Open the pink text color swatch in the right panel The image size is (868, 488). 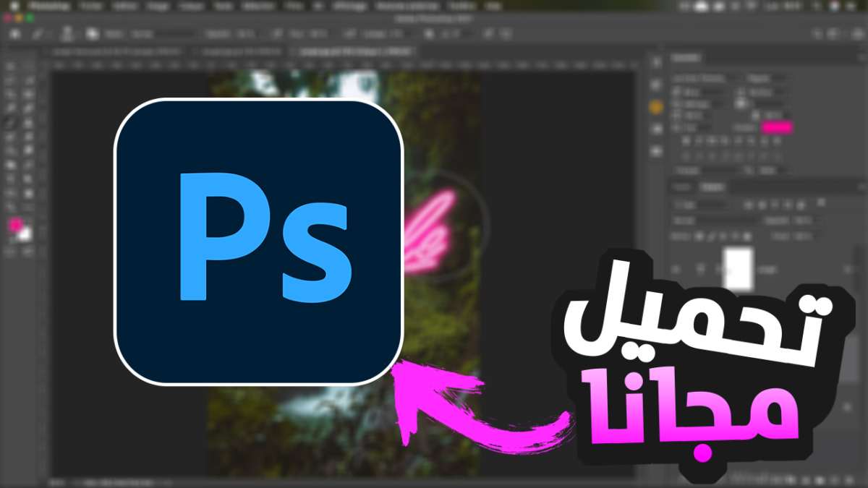point(776,127)
